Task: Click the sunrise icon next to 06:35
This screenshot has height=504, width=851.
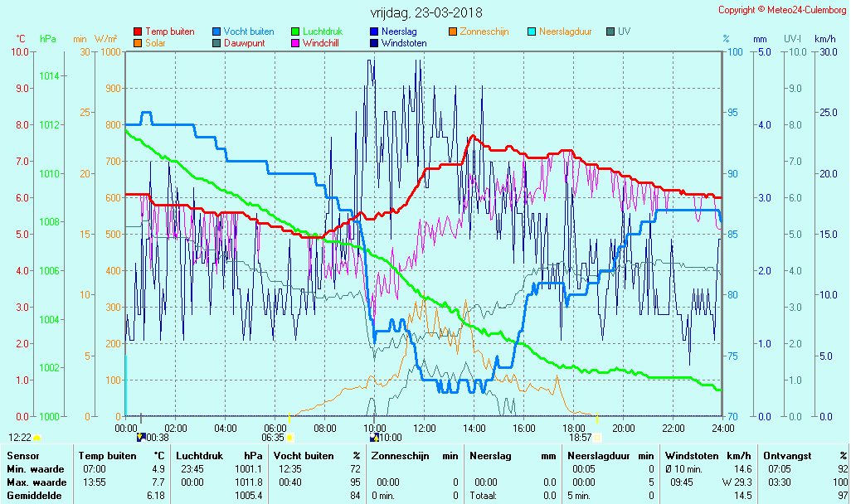Action: pos(289,437)
